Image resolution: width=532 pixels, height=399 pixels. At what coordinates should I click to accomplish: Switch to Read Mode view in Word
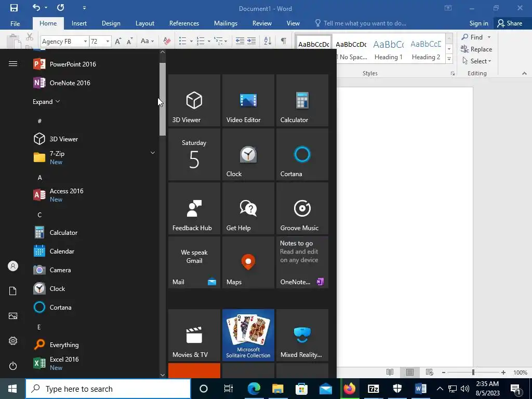(x=390, y=372)
